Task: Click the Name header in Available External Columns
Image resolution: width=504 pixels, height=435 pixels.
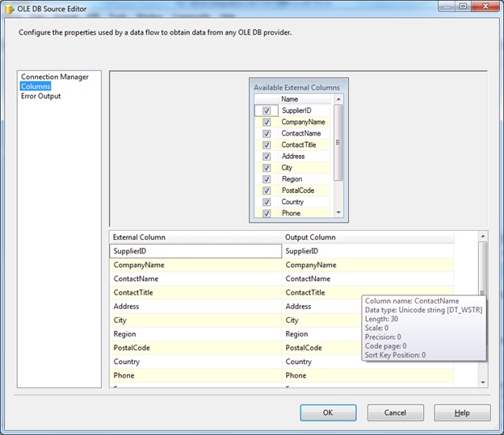Action: 304,99
